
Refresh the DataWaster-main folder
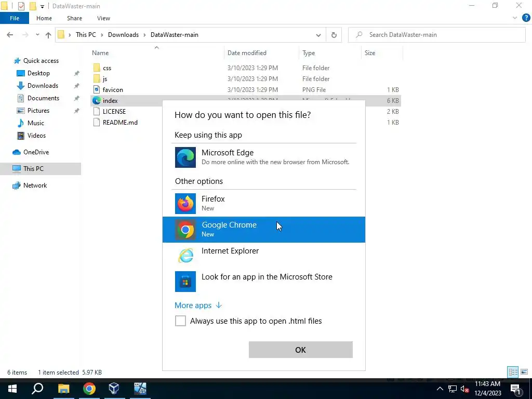point(334,35)
